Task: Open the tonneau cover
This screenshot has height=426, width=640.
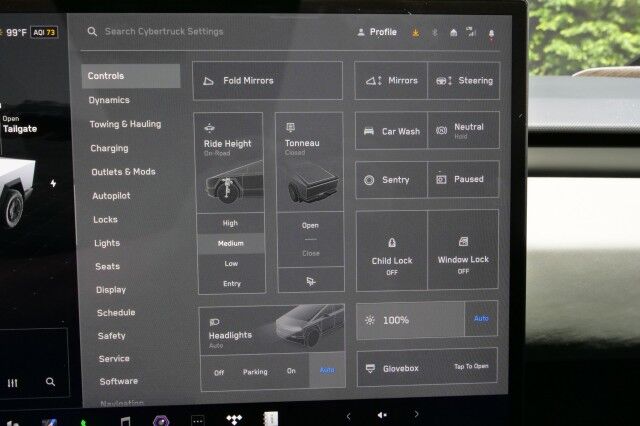Action: coord(310,225)
